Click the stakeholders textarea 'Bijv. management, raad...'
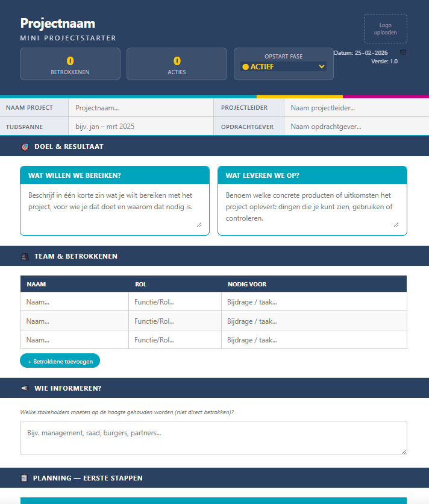This screenshot has height=504, width=429. 213,438
